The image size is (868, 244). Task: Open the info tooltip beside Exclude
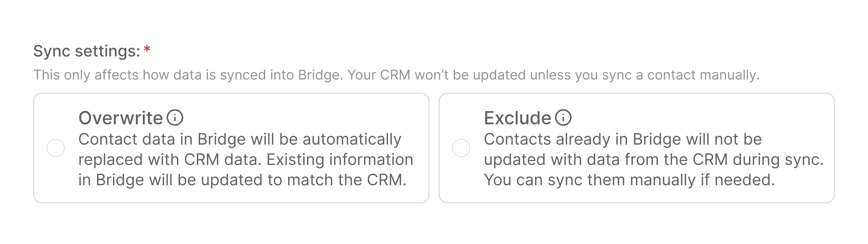(563, 117)
